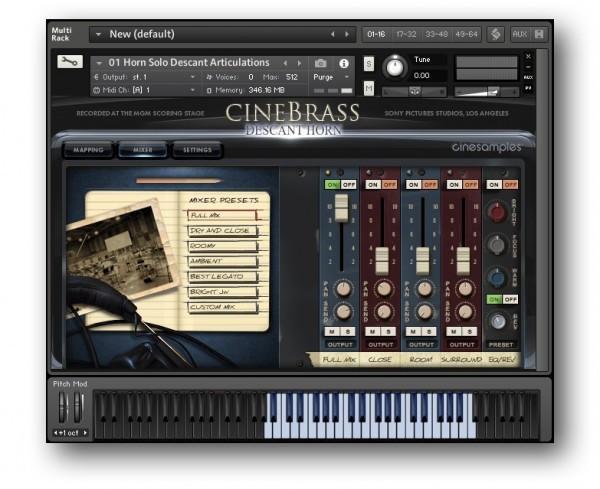Screen dimensions: 600x489
Task: Click the Full Mix channel send knob
Action: [x=343, y=312]
